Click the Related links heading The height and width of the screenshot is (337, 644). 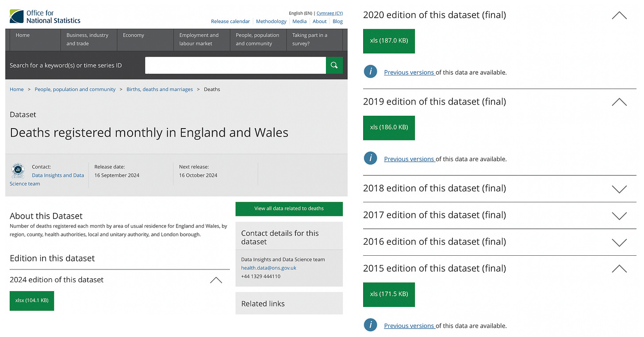click(263, 303)
